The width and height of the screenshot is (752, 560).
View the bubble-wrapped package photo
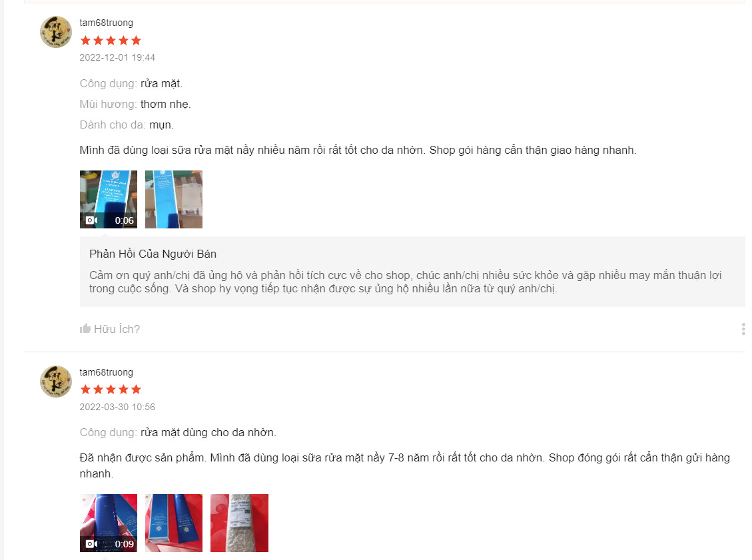(239, 523)
